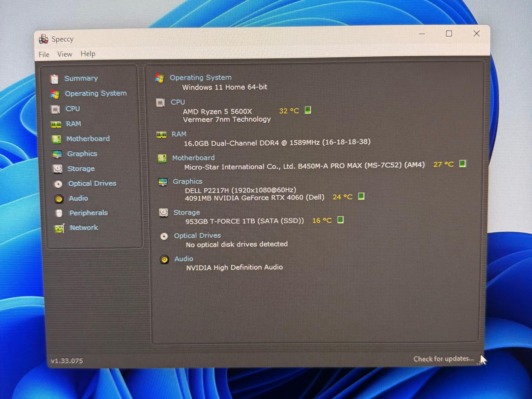Click the CPU chip icon in summary pane
This screenshot has height=399, width=532.
tap(161, 103)
